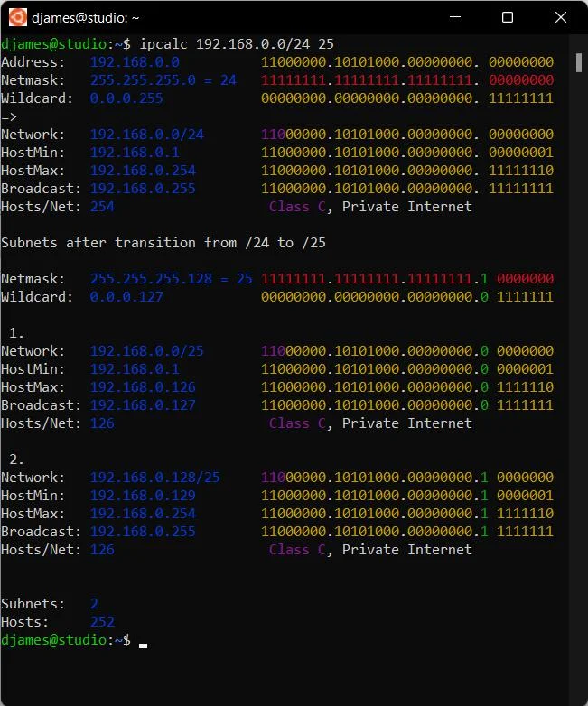The height and width of the screenshot is (706, 588).
Task: Click the cursor at the last shell prompt
Action: 143,646
